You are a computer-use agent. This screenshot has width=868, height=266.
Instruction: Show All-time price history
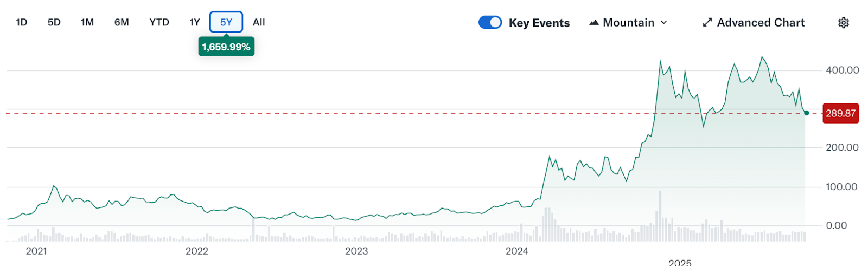coord(259,22)
